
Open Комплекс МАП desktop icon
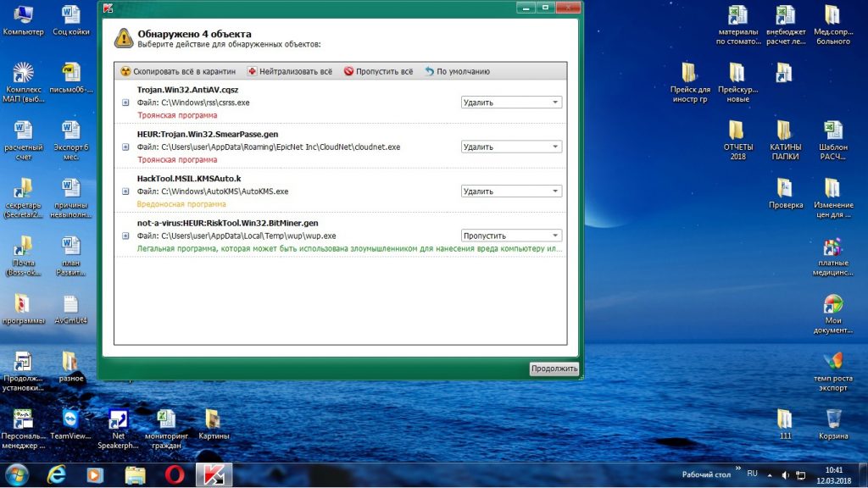click(x=23, y=72)
